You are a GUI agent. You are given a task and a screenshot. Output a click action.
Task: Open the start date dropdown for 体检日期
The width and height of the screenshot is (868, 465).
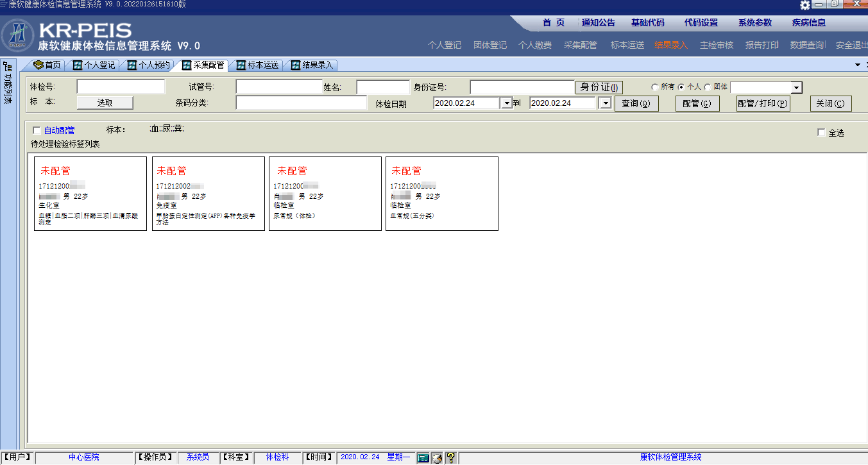click(506, 103)
